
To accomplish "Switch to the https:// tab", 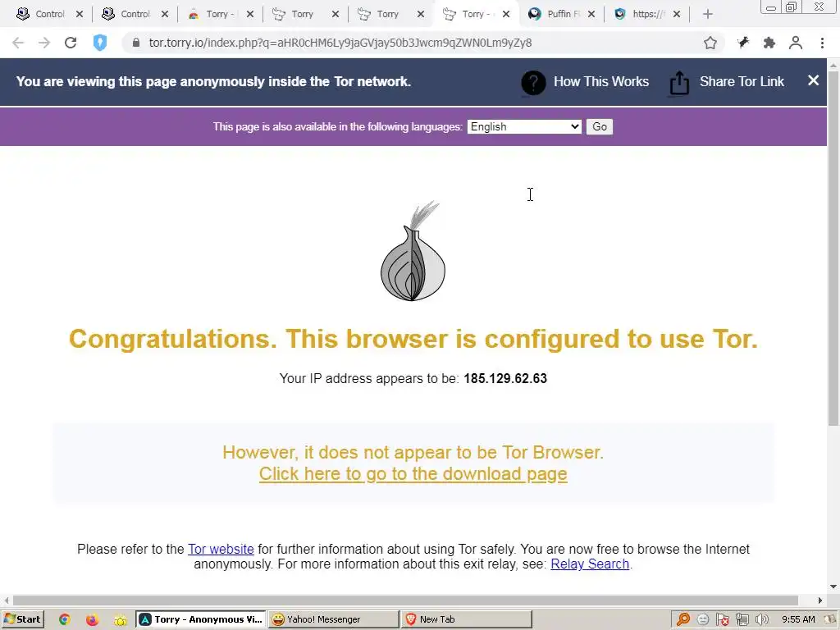I will (x=646, y=14).
